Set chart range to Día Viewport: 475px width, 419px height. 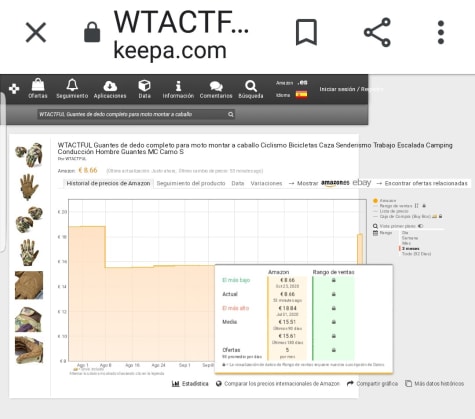coord(405,233)
